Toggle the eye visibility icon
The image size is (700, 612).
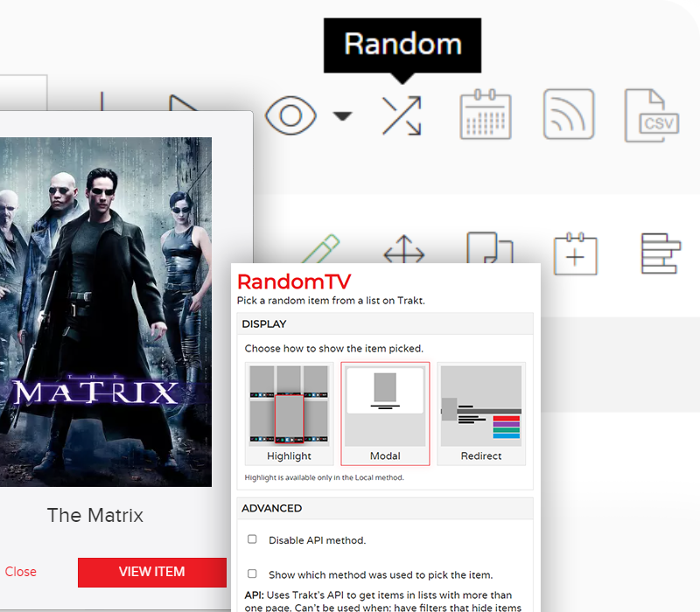(x=290, y=115)
